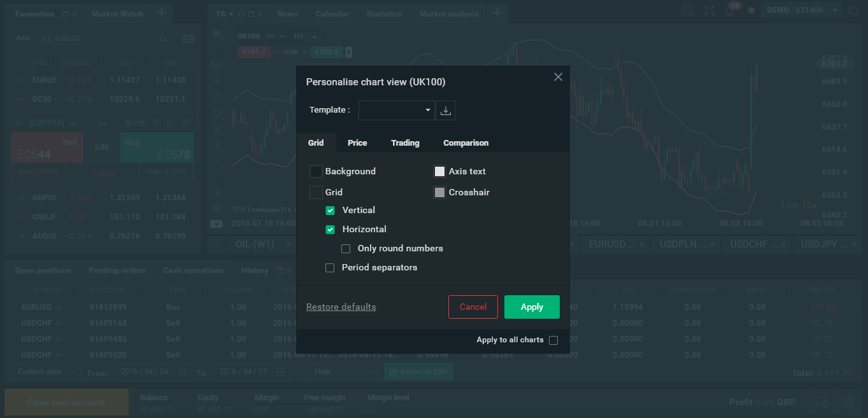868x418 pixels.
Task: Close the Personalise chart view dialog
Action: coord(558,77)
